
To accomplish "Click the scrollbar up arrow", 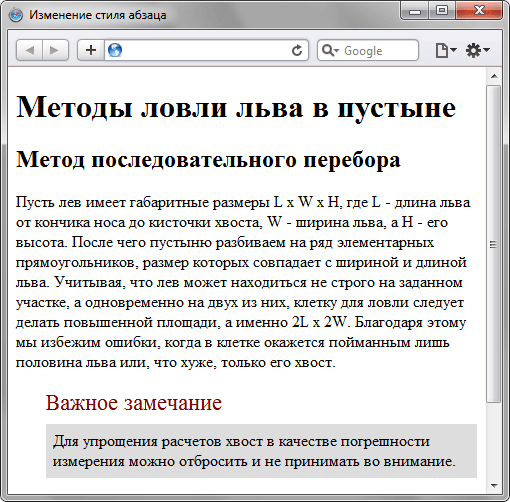I will [494, 76].
